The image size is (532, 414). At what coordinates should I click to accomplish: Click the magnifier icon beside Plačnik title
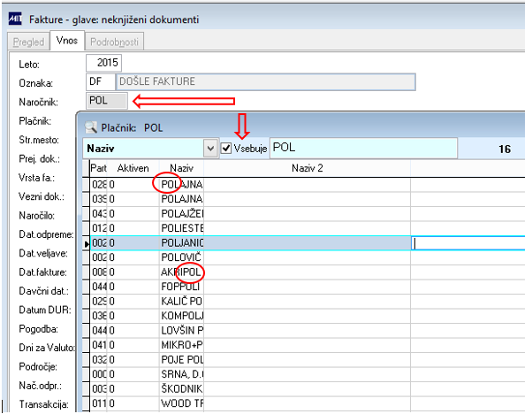click(x=91, y=127)
